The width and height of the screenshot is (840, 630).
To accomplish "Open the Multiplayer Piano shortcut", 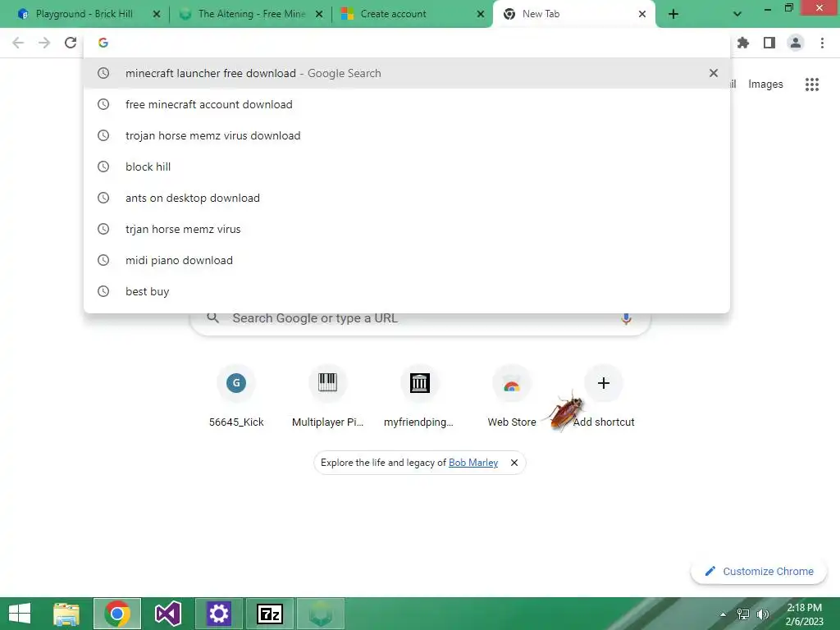I will pyautogui.click(x=328, y=396).
